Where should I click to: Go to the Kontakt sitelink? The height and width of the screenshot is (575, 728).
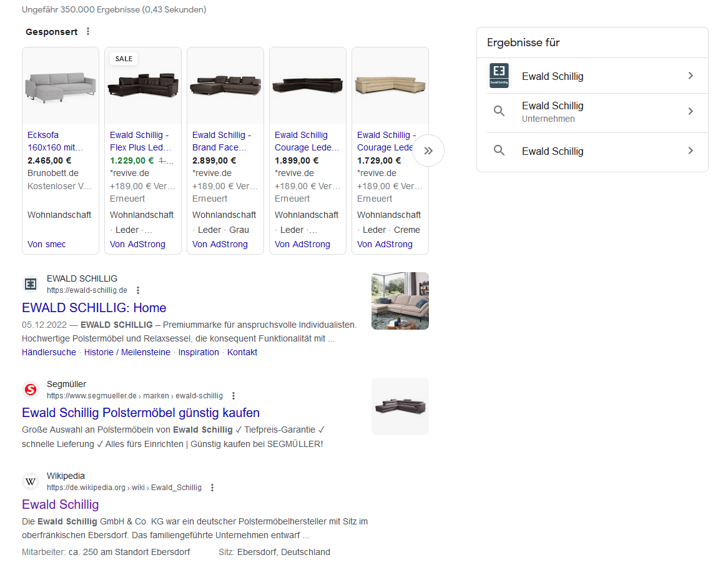click(x=242, y=352)
